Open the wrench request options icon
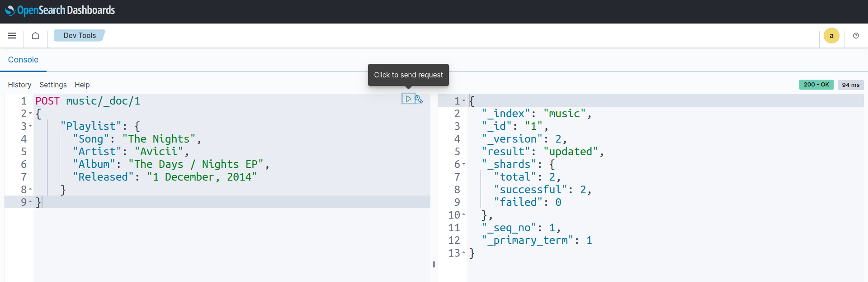868x282 pixels. (419, 99)
